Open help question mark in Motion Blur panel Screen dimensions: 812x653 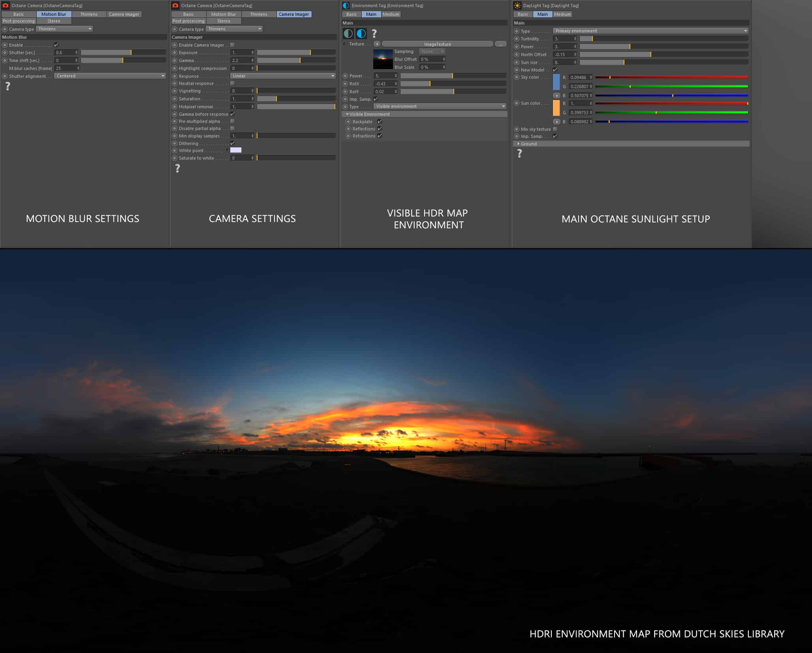coord(8,86)
